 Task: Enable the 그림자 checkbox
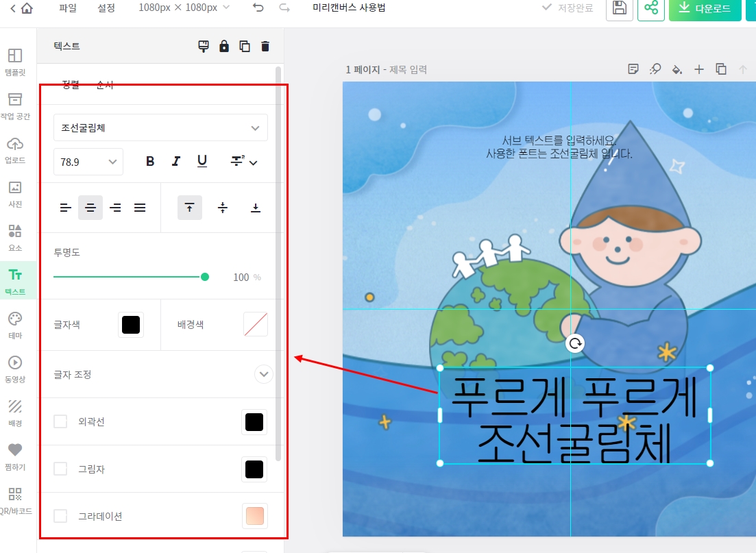[60, 469]
